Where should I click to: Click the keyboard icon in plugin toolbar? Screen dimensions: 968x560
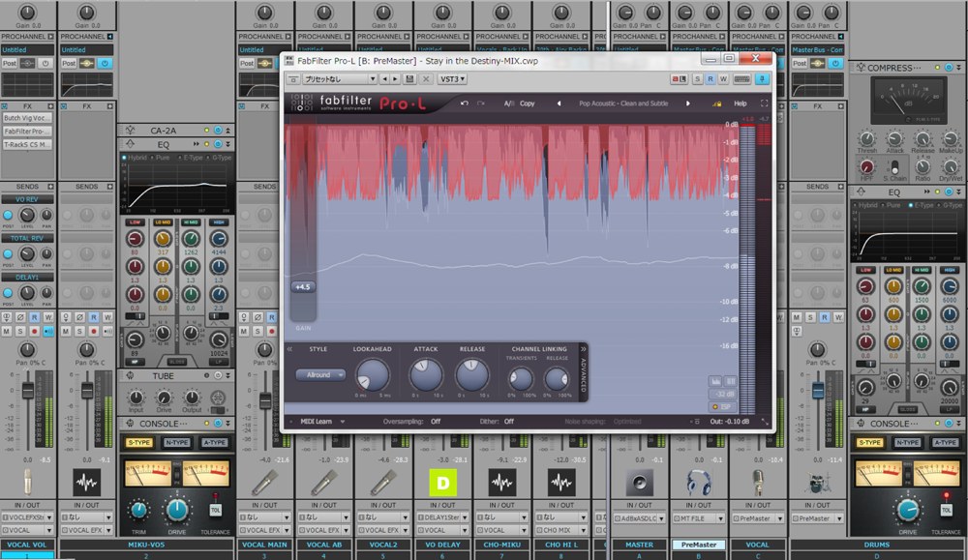pyautogui.click(x=742, y=79)
